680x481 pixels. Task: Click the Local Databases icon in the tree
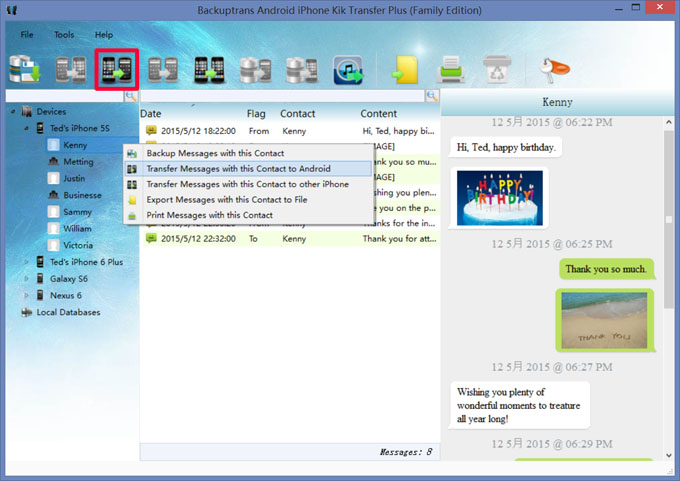(x=26, y=312)
